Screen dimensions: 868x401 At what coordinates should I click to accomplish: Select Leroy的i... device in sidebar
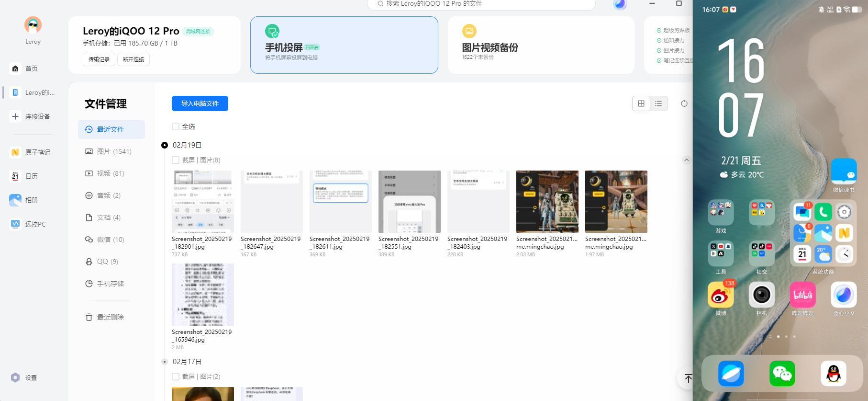tap(33, 92)
